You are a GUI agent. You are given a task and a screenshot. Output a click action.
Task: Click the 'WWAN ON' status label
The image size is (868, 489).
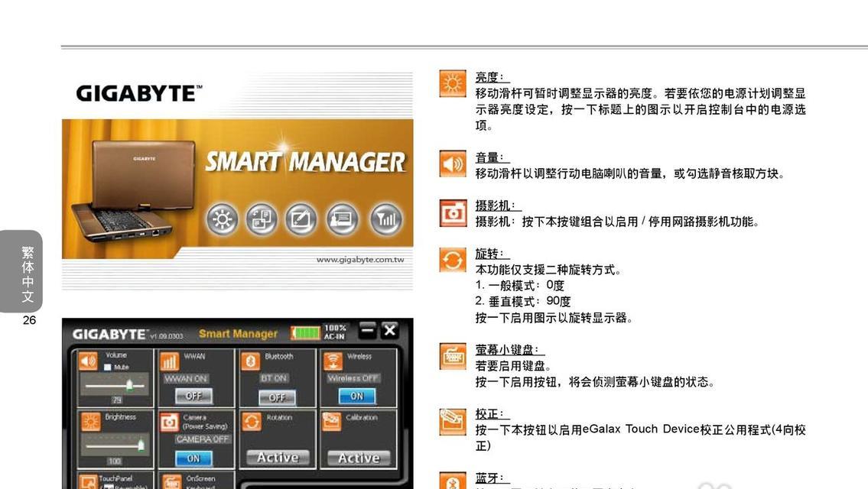[186, 378]
